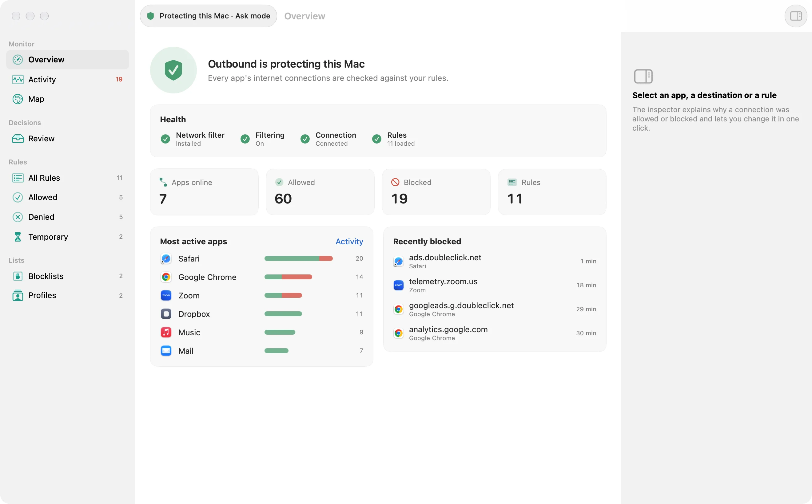Screen dimensions: 812x504
Task: Follow the Activity link in Most active apps
Action: tap(349, 241)
